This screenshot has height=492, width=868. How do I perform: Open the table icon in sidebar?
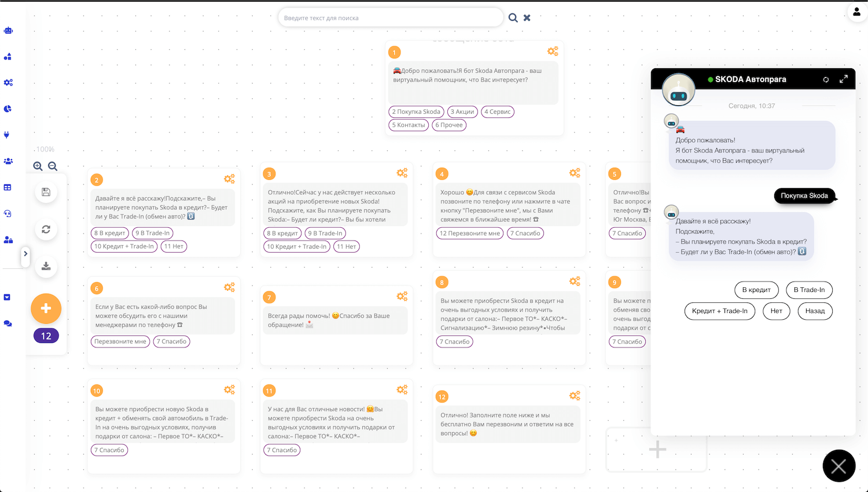tap(8, 187)
